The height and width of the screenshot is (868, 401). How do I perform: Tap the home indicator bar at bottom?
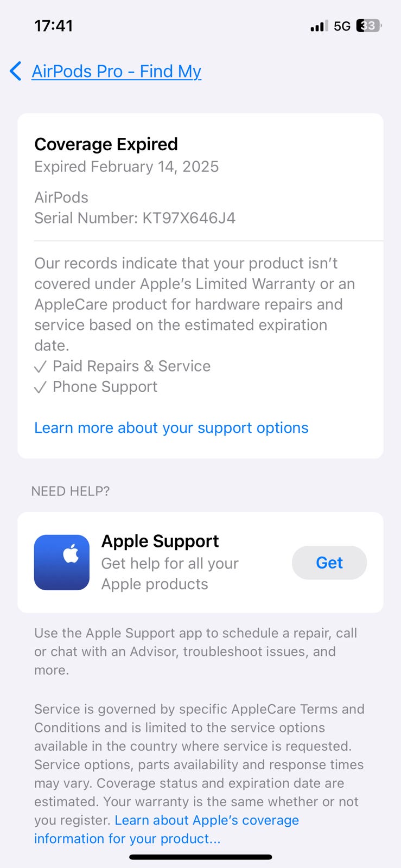[x=200, y=857]
